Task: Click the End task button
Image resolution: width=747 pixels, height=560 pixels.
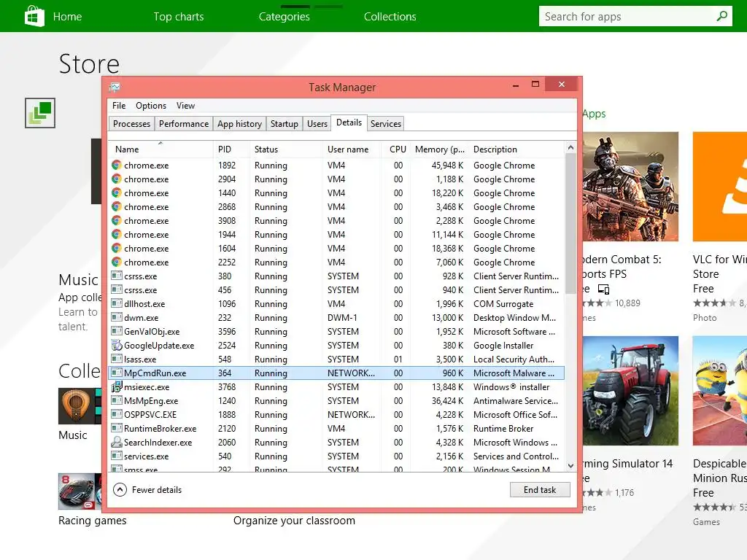Action: 540,489
